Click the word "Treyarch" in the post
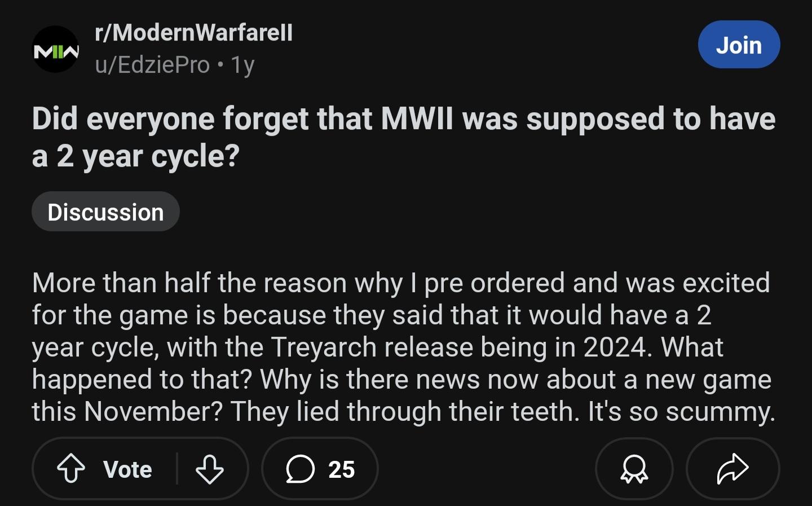 tap(324, 347)
